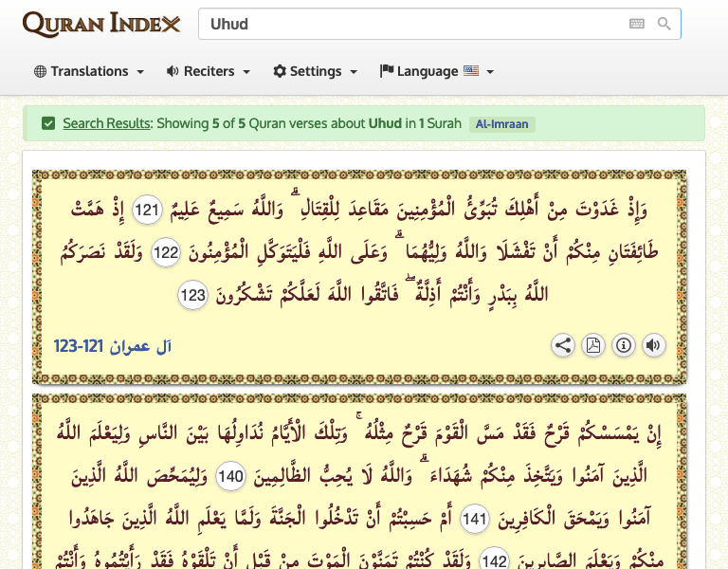The image size is (728, 569).
Task: Share verses 121-123 via share icon
Action: click(563, 345)
